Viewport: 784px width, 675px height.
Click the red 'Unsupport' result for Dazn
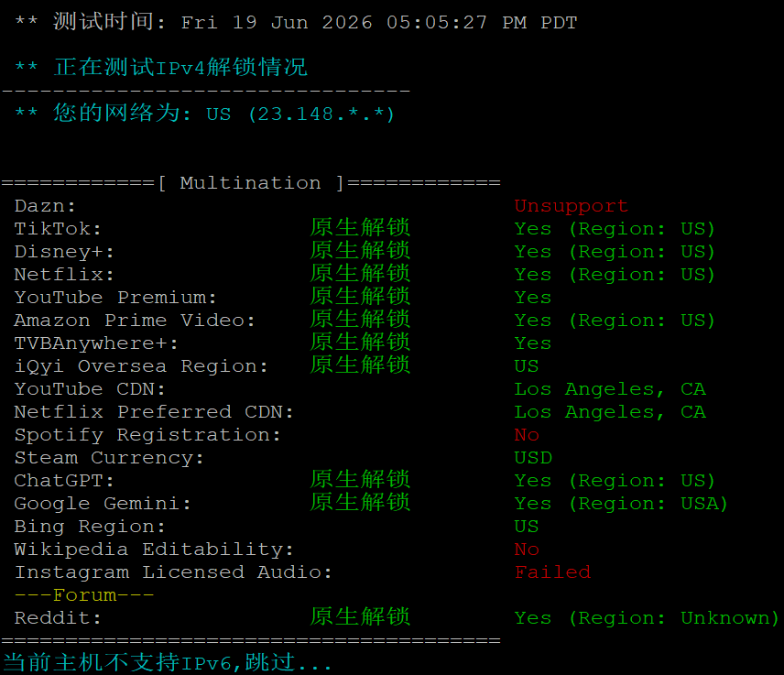pyautogui.click(x=571, y=206)
